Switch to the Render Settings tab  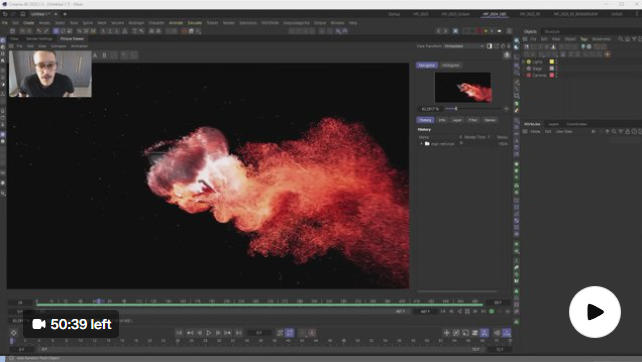coord(39,38)
